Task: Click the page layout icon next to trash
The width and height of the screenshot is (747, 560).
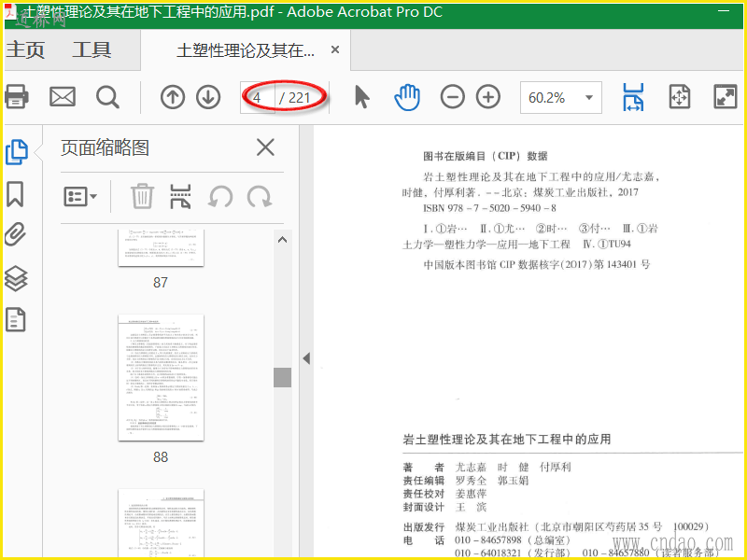Action: (x=180, y=197)
